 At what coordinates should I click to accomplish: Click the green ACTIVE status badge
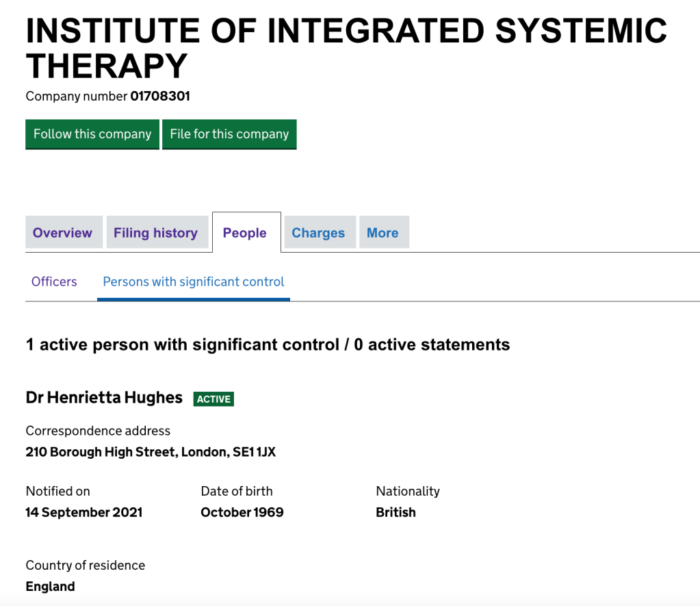point(213,399)
